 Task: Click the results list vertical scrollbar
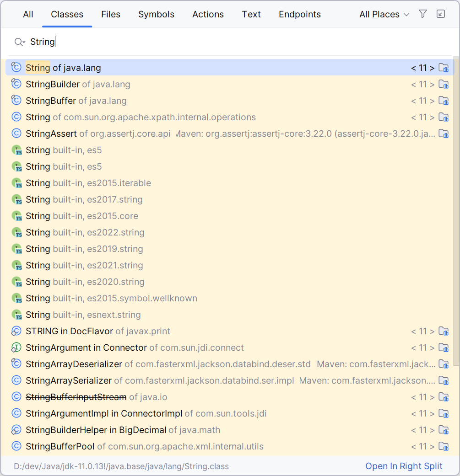pos(456,211)
